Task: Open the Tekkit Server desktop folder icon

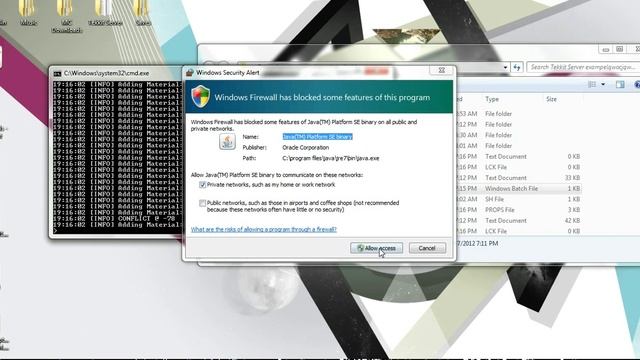Action: pyautogui.click(x=105, y=13)
